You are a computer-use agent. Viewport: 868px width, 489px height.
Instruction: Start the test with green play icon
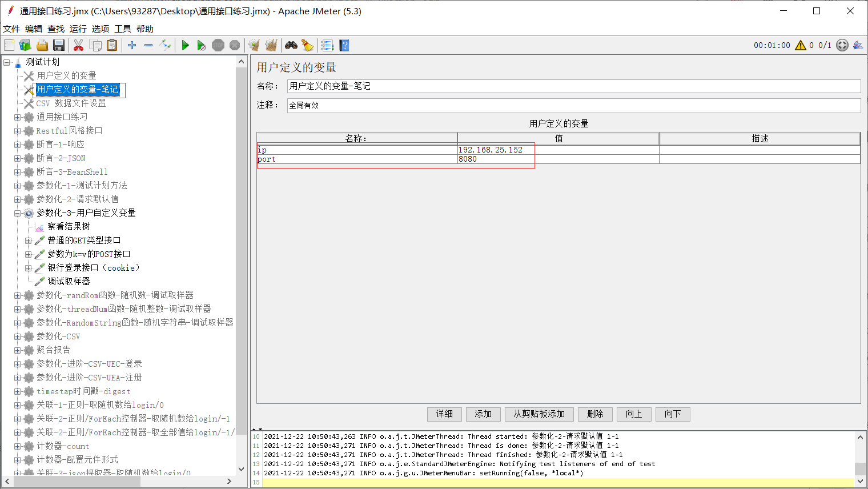pos(185,45)
